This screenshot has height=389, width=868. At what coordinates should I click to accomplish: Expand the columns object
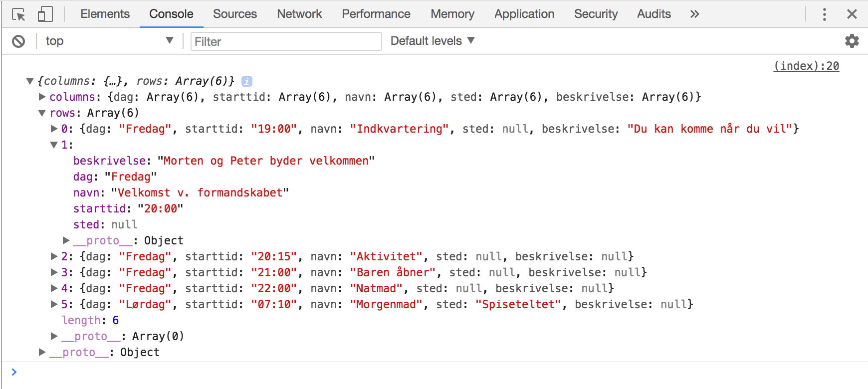[42, 97]
